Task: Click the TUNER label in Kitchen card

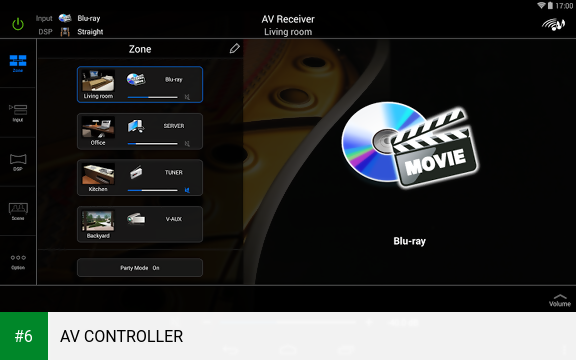Action: point(174,172)
